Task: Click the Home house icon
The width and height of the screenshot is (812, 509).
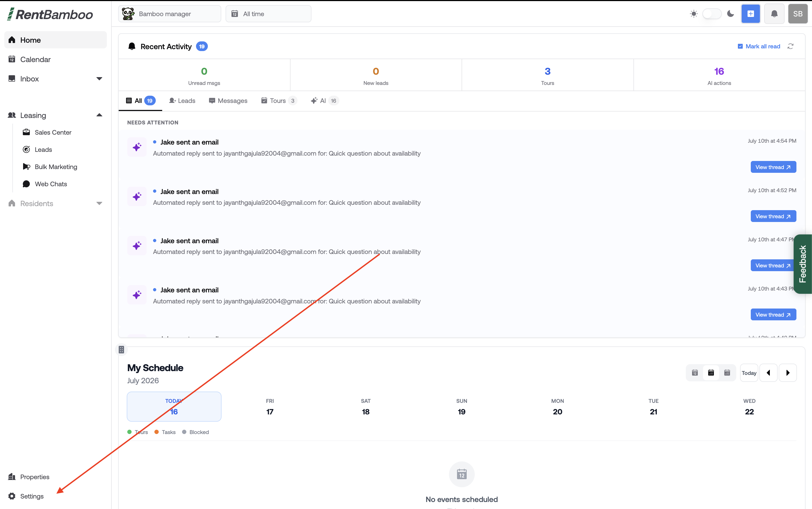Action: [12, 40]
